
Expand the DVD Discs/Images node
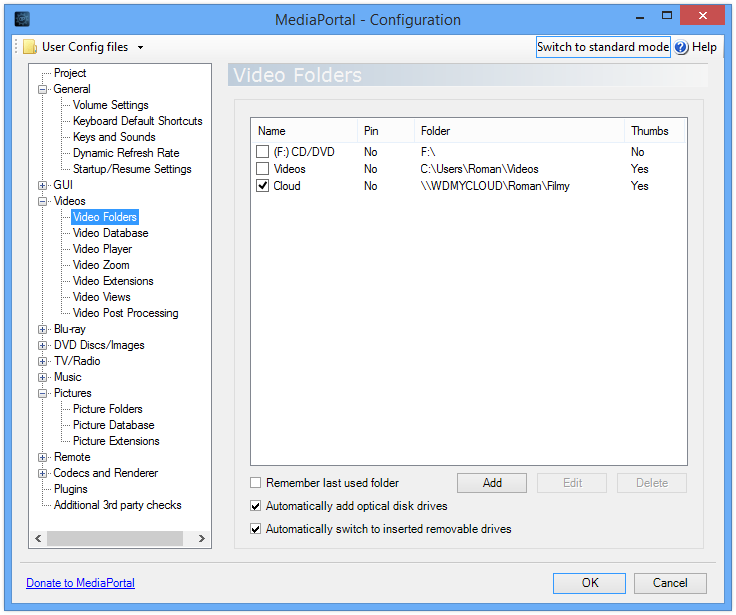pos(42,345)
